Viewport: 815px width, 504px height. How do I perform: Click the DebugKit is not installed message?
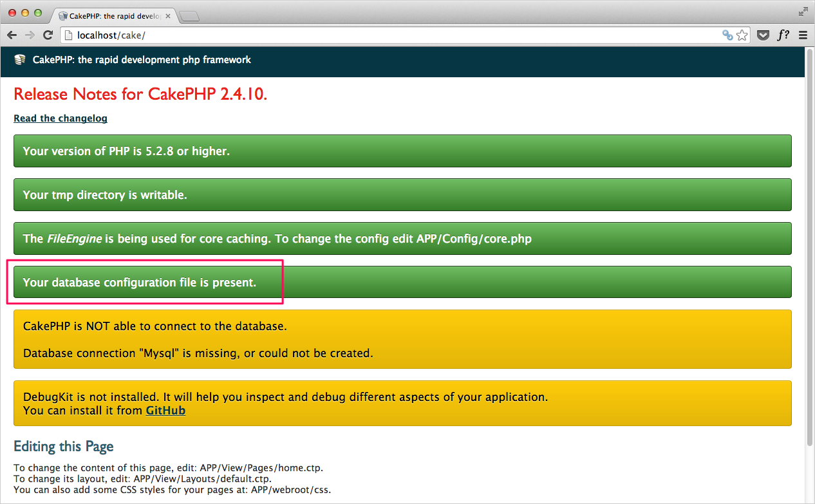pyautogui.click(x=402, y=404)
